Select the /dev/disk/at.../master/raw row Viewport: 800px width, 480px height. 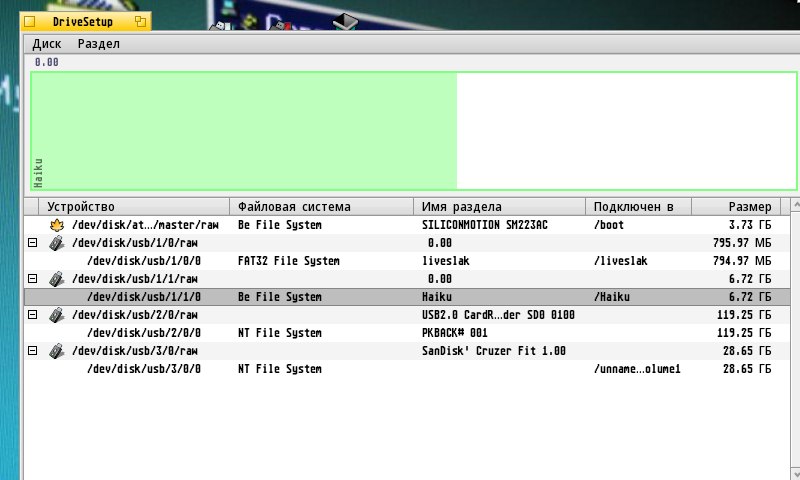pos(407,225)
